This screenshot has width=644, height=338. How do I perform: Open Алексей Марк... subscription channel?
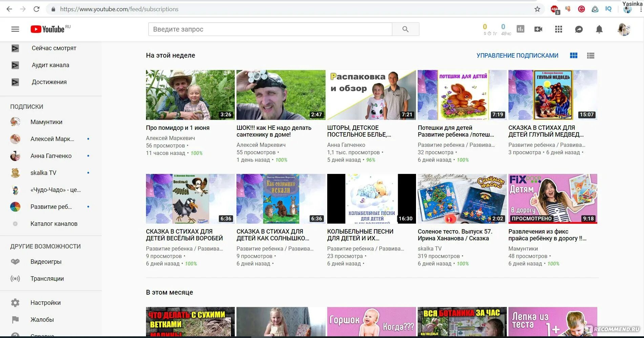coord(51,139)
